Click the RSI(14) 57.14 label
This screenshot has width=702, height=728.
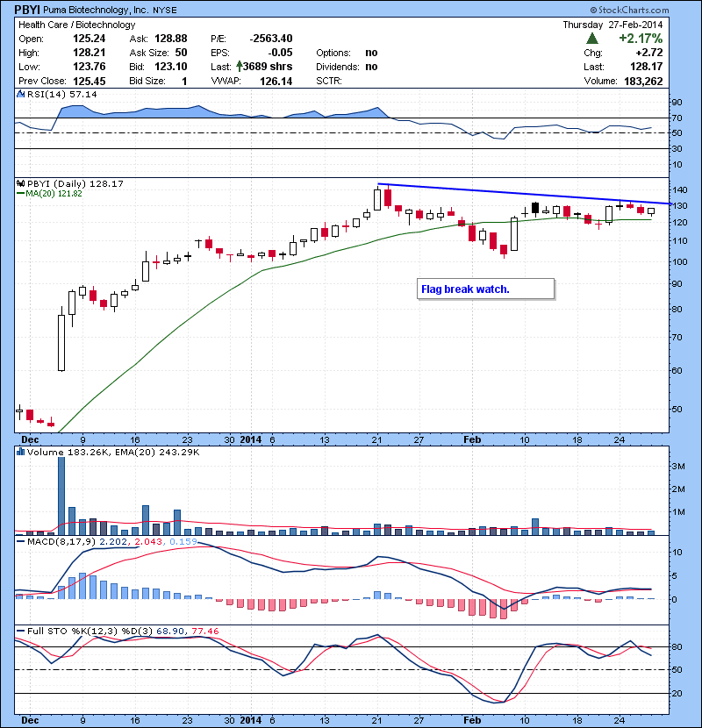(x=61, y=94)
